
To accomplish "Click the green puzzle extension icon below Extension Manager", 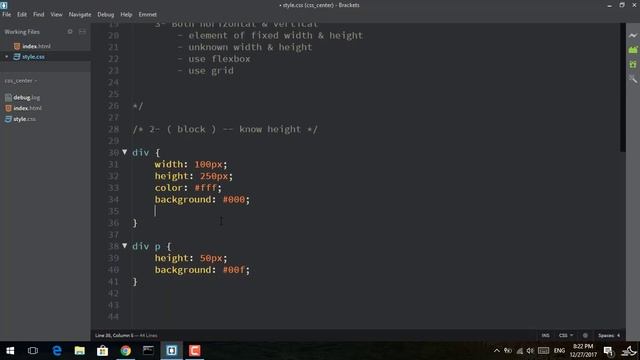I will click(633, 64).
